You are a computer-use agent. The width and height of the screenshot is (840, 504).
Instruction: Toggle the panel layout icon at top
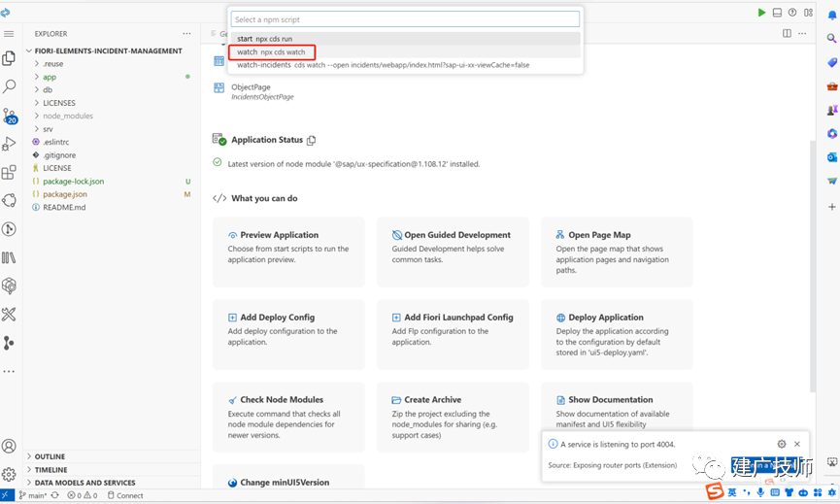point(777,13)
